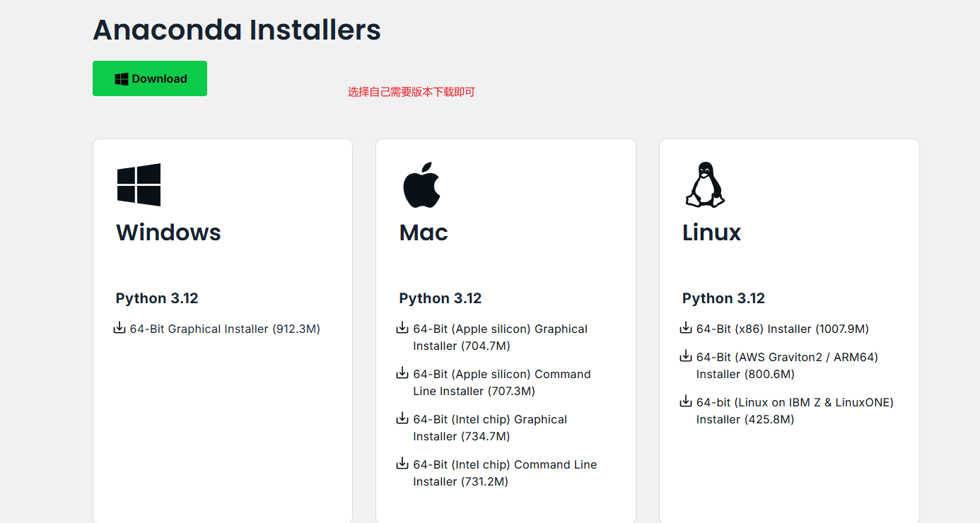Click the Mac heading

(424, 233)
